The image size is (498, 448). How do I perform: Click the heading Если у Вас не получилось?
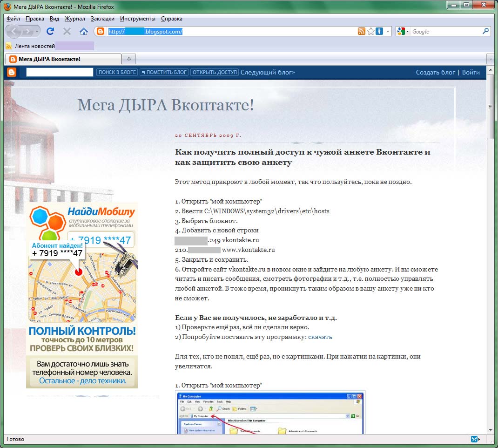coord(256,318)
